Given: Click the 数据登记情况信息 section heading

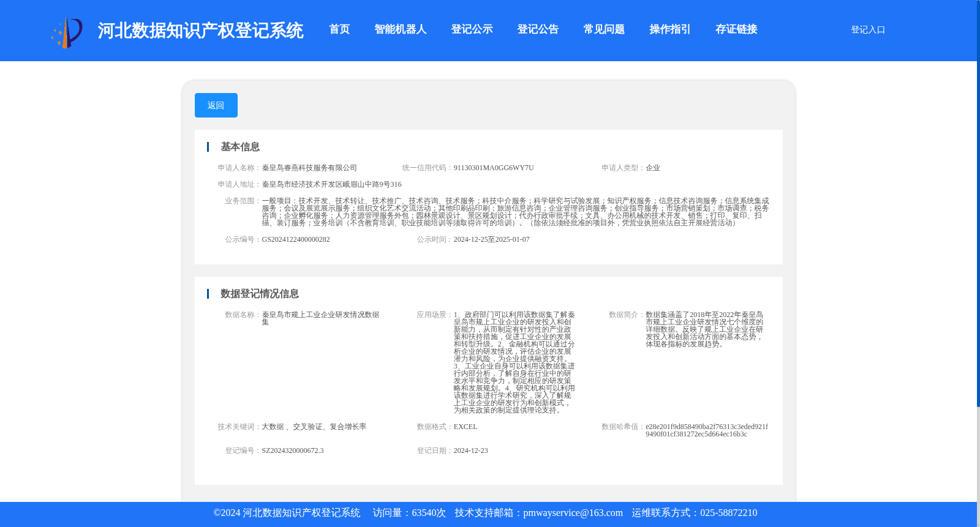Looking at the screenshot, I should pyautogui.click(x=260, y=294).
